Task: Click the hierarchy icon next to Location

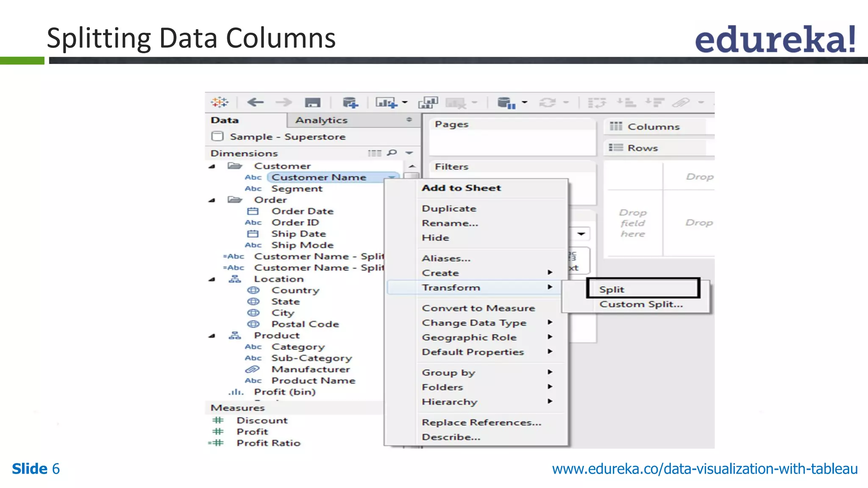Action: (x=235, y=279)
